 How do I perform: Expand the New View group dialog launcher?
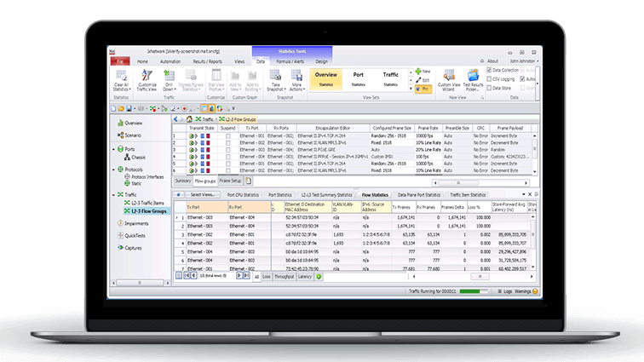pos(482,98)
